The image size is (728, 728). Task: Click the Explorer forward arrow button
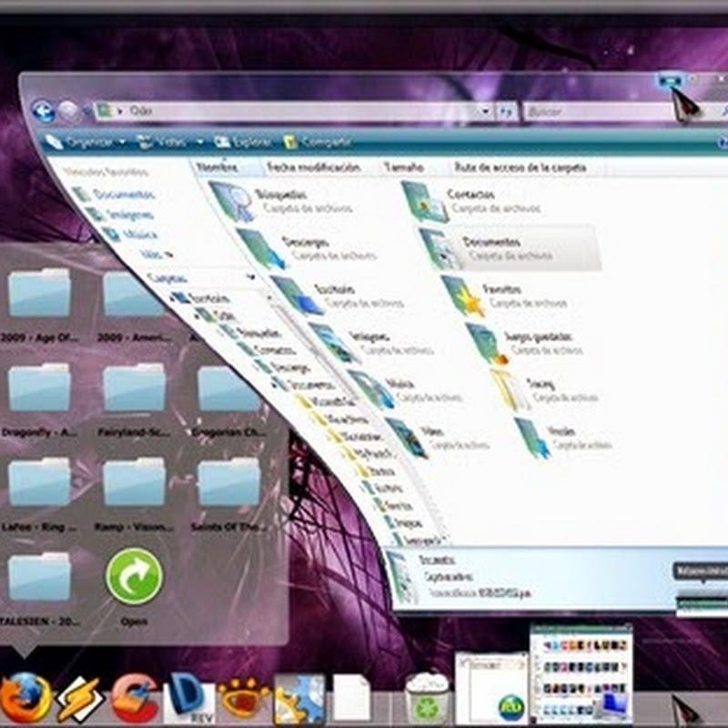pyautogui.click(x=69, y=111)
